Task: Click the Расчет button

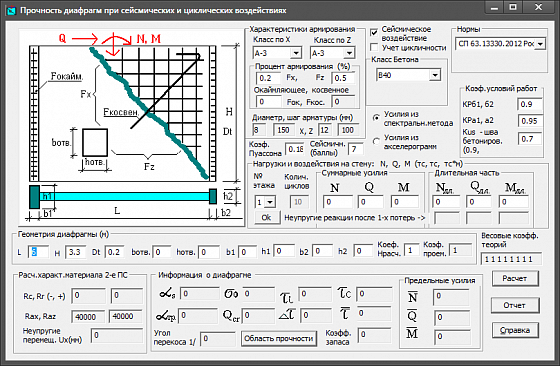Action: tap(515, 279)
